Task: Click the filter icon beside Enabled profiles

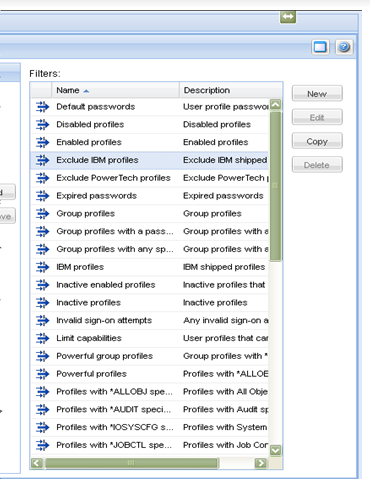Action: click(42, 142)
